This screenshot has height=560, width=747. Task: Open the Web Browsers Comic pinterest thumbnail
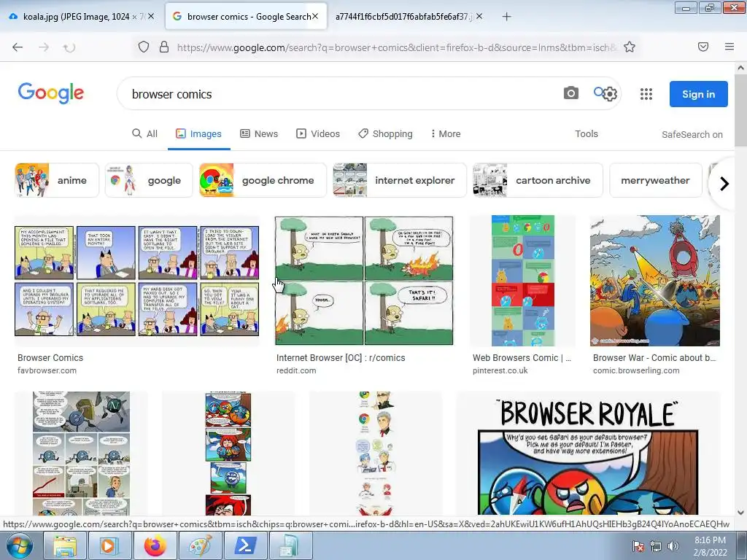523,281
